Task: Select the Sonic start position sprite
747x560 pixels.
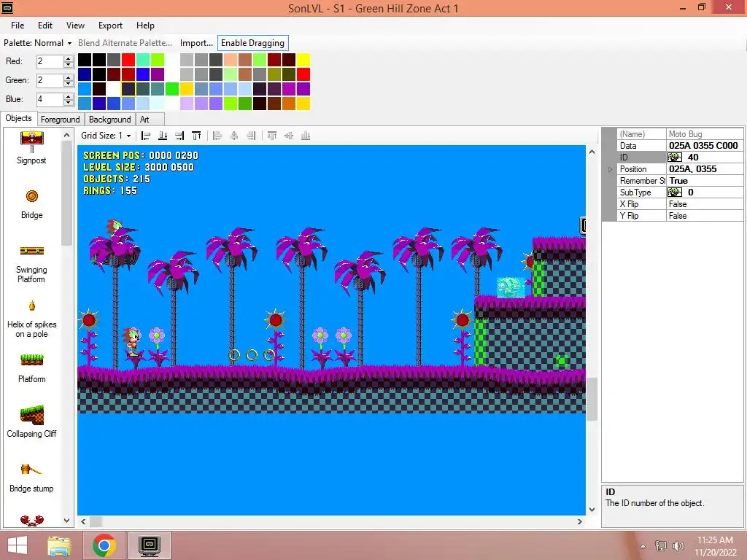Action: point(133,341)
